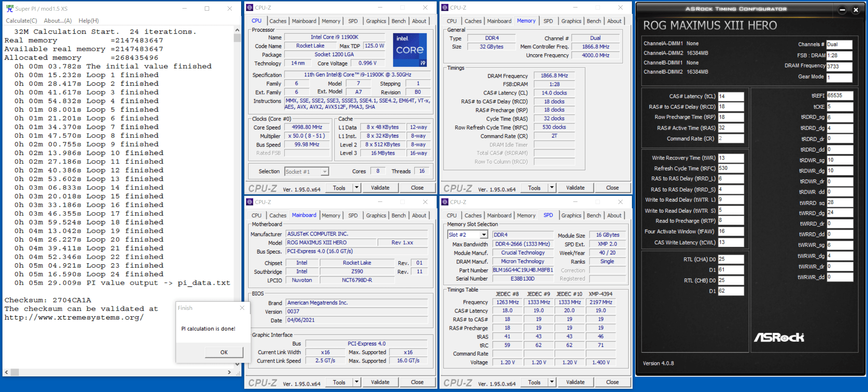Click the Super PI app icon in title bar

10,9
